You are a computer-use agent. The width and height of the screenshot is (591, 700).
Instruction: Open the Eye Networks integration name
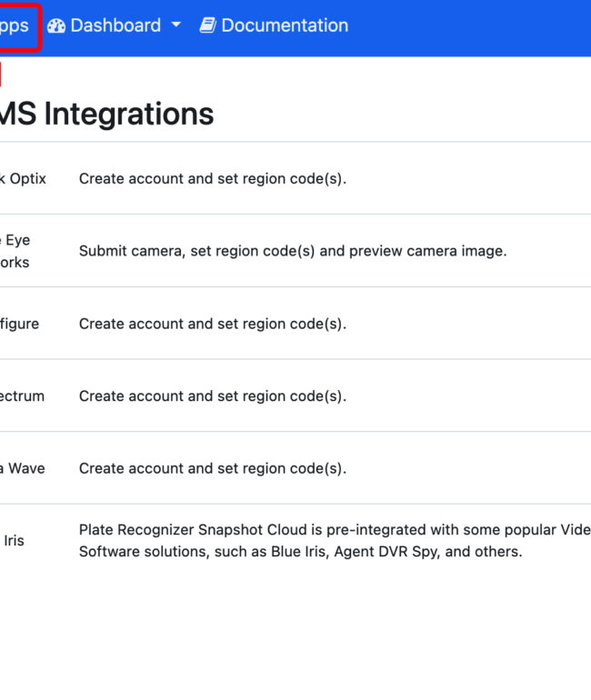tap(15, 251)
